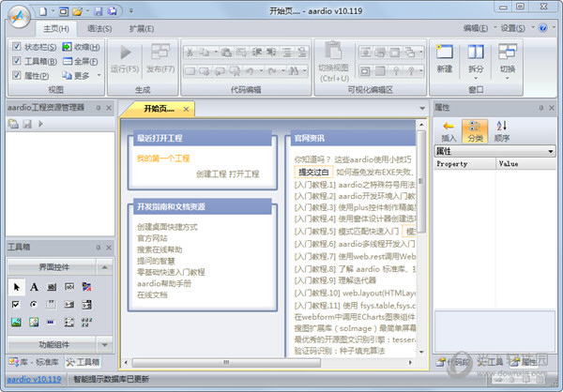563x392 pixels.
Task: Click the save all icon in quick access toolbar
Action: pos(112,11)
